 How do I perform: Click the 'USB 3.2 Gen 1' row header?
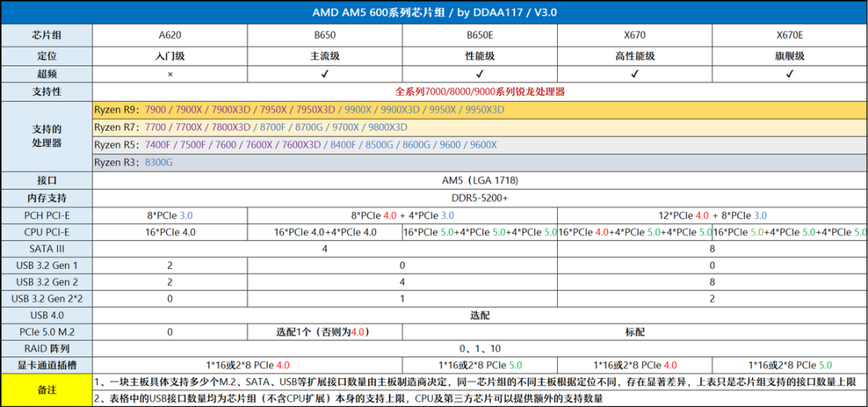point(47,266)
